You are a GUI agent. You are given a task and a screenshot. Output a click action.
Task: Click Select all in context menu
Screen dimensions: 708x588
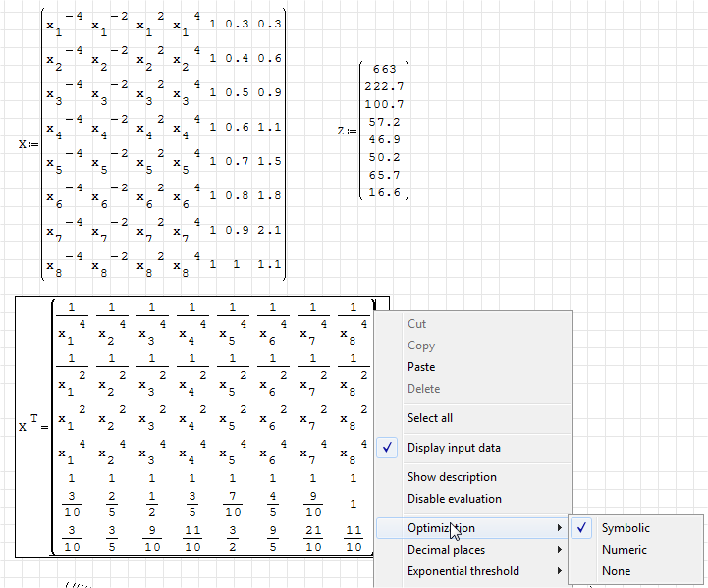(430, 418)
